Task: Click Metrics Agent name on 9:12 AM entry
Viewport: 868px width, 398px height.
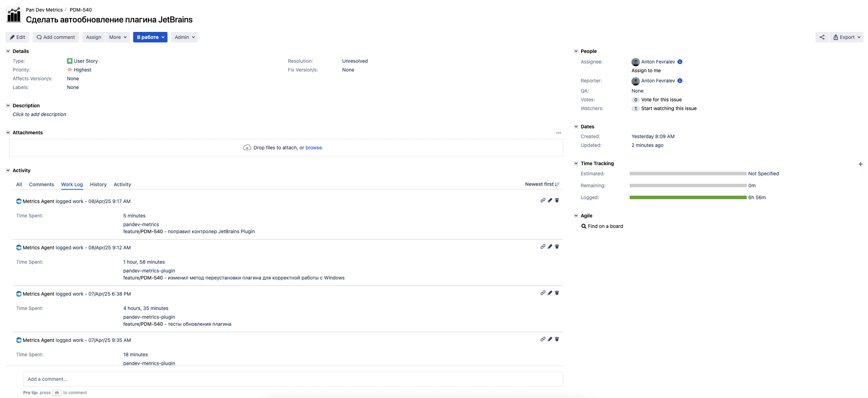Action: pos(39,248)
